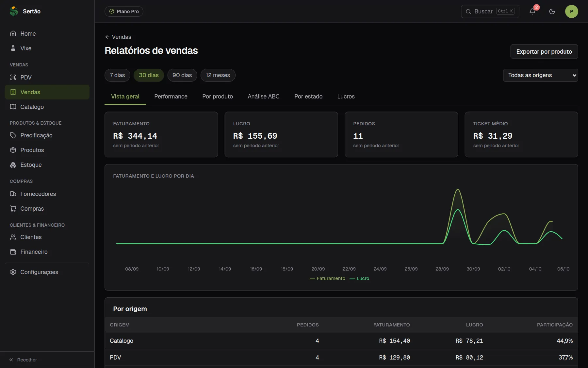Screen dimensions: 588x368
Task: Click the Pedidos 11 card
Action: tap(401, 134)
